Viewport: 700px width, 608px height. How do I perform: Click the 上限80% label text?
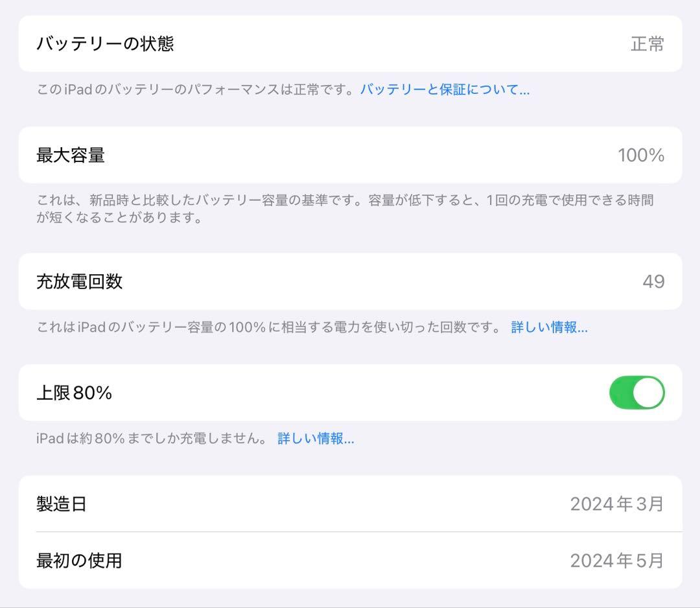pos(73,393)
